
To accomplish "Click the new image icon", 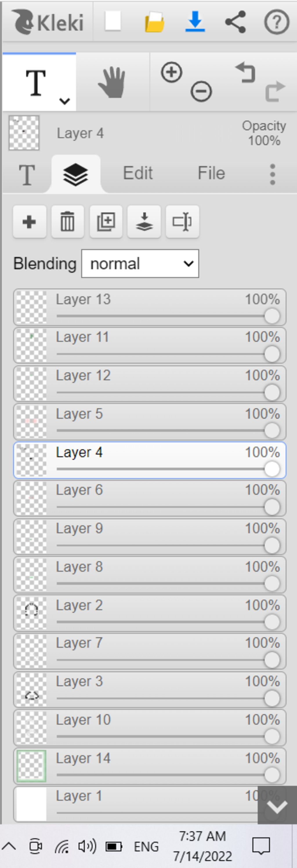I will point(113,21).
